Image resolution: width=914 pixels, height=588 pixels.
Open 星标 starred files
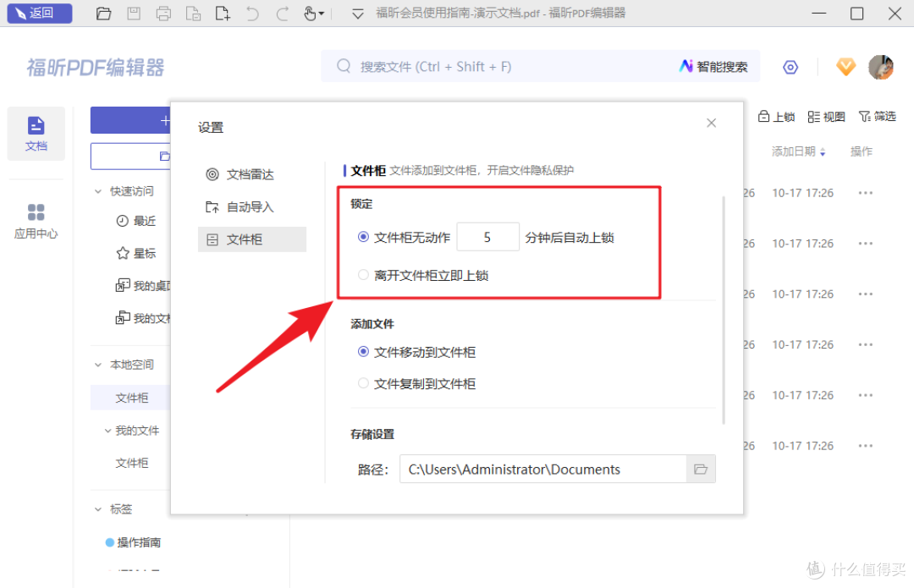135,254
